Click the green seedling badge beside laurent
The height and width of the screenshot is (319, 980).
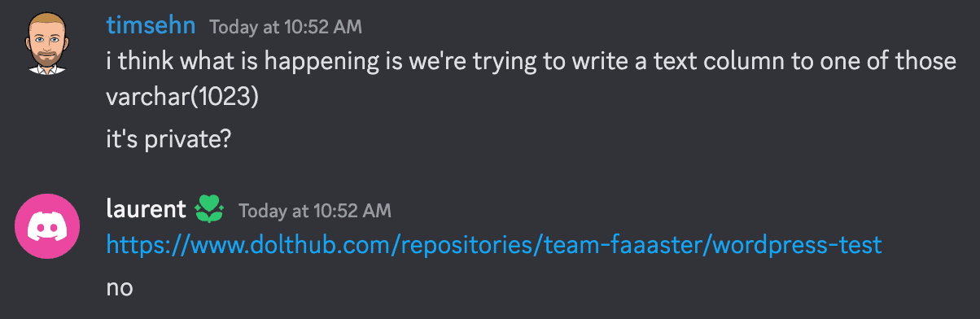coord(210,211)
